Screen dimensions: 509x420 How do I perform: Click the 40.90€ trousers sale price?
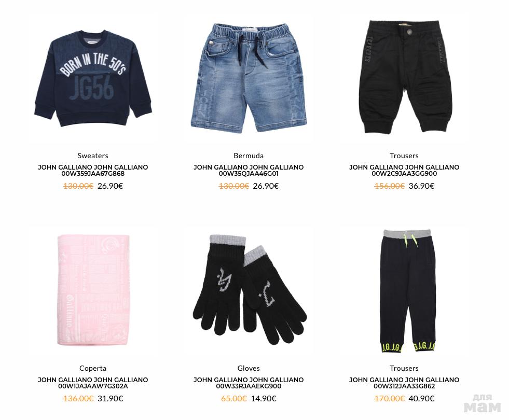421,399
